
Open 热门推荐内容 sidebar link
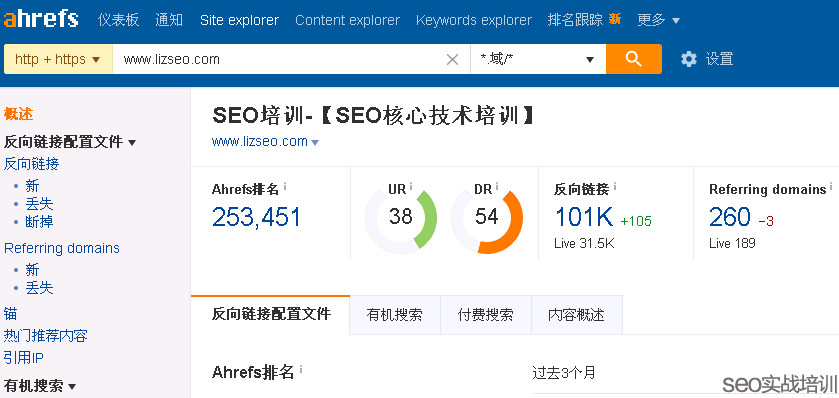tap(45, 336)
